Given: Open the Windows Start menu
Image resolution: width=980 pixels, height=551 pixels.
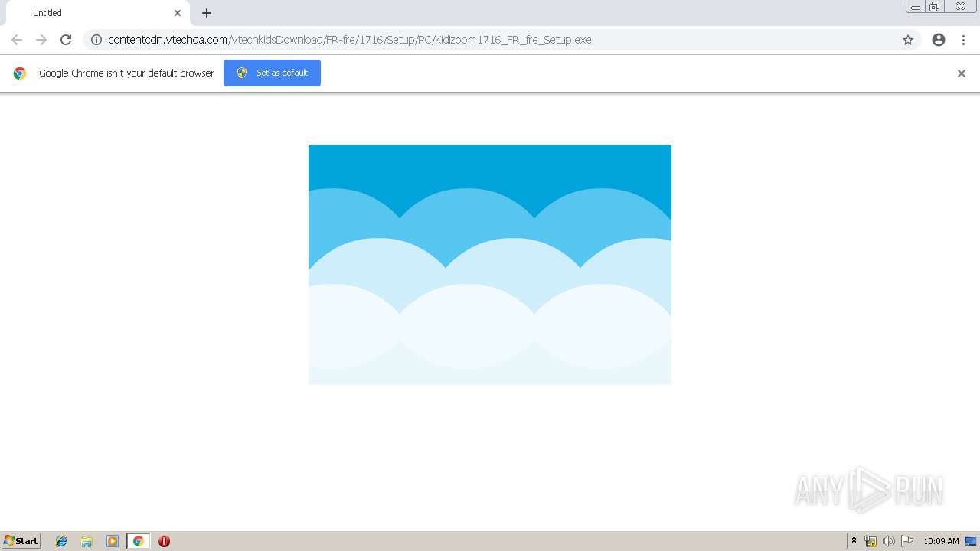Looking at the screenshot, I should pos(21,541).
